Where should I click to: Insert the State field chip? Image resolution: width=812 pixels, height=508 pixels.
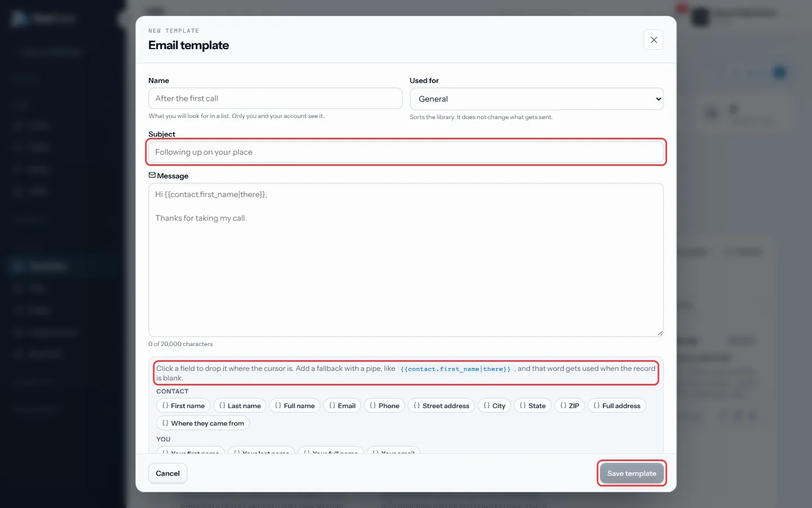[x=533, y=406]
